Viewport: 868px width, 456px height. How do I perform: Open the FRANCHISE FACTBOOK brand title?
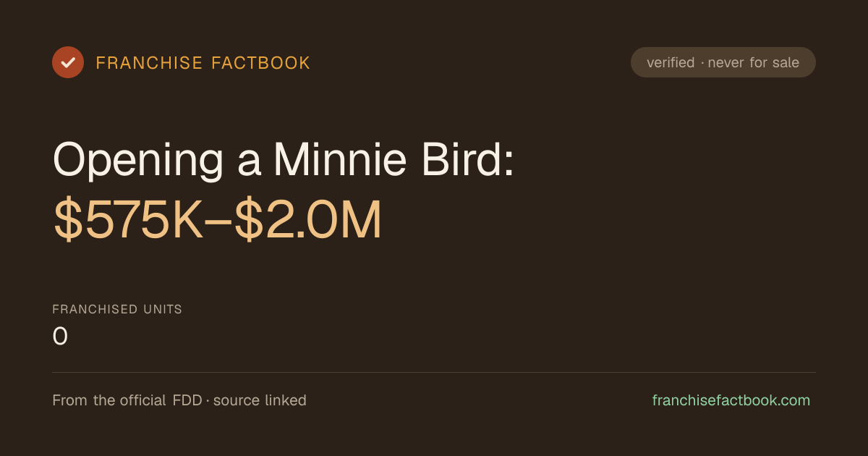(x=203, y=63)
